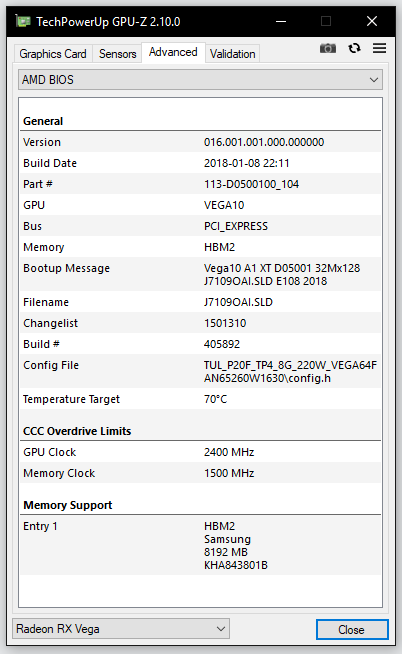402x654 pixels.
Task: Close the GPU-Z window
Action: coord(372,21)
